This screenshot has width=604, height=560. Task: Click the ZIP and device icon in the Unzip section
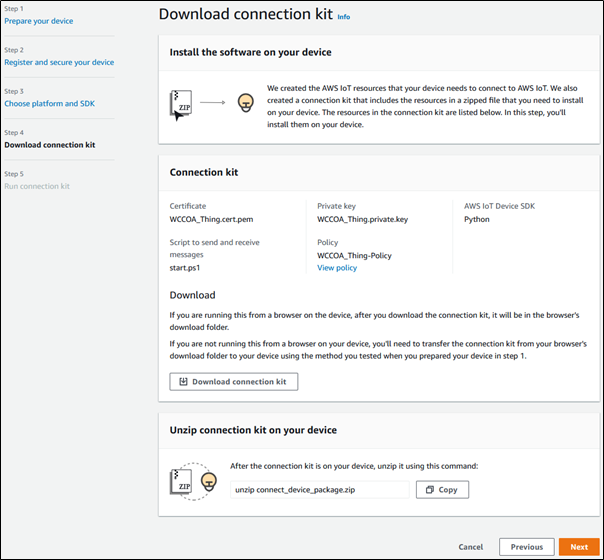pos(194,482)
